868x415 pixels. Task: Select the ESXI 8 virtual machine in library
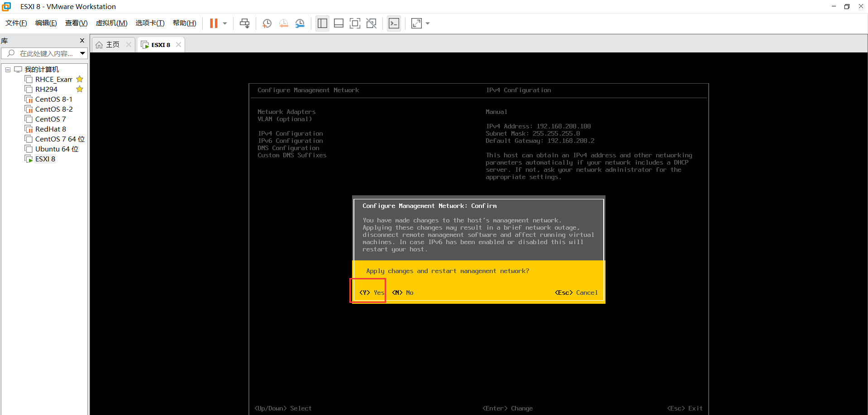click(x=45, y=159)
